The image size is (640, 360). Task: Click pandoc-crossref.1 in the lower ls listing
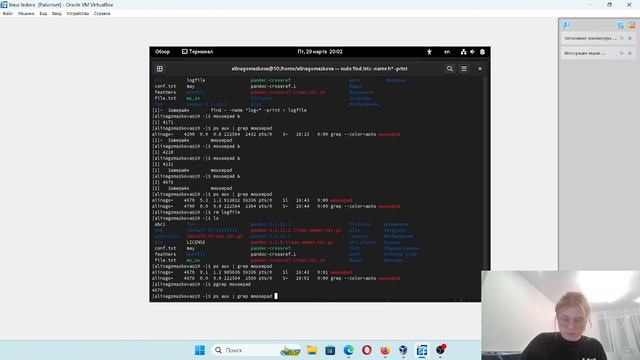click(x=273, y=254)
